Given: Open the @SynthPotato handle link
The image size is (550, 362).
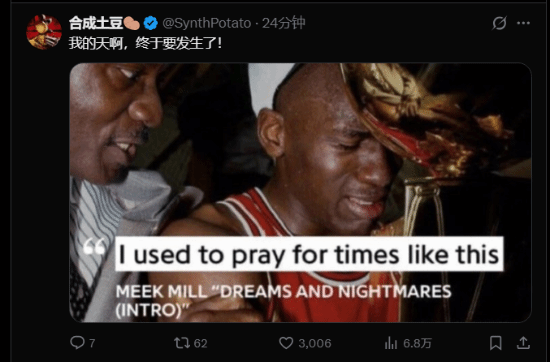Looking at the screenshot, I should tap(207, 23).
